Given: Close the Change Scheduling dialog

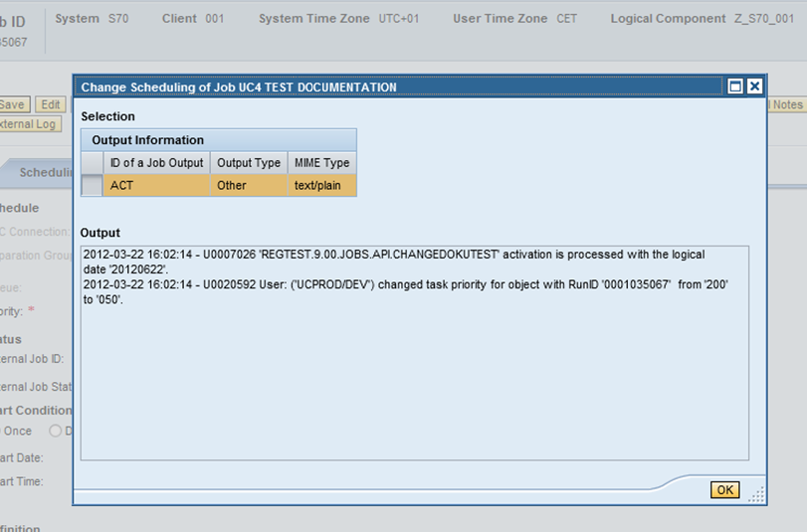Looking at the screenshot, I should pos(754,87).
